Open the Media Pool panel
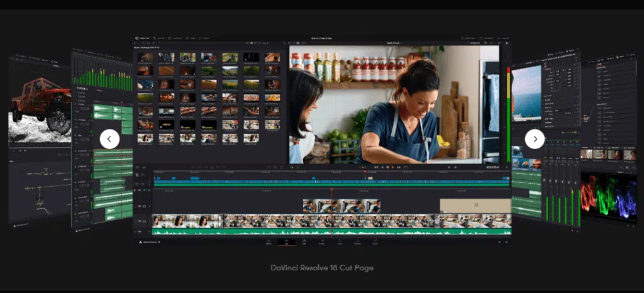The width and height of the screenshot is (644, 293). 142,38
